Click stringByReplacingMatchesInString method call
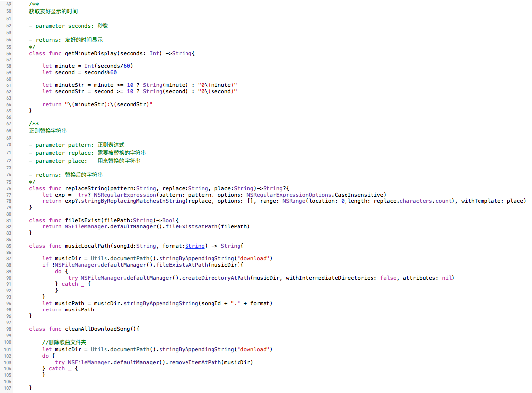Viewport: 532px width, 393px height. click(x=133, y=201)
